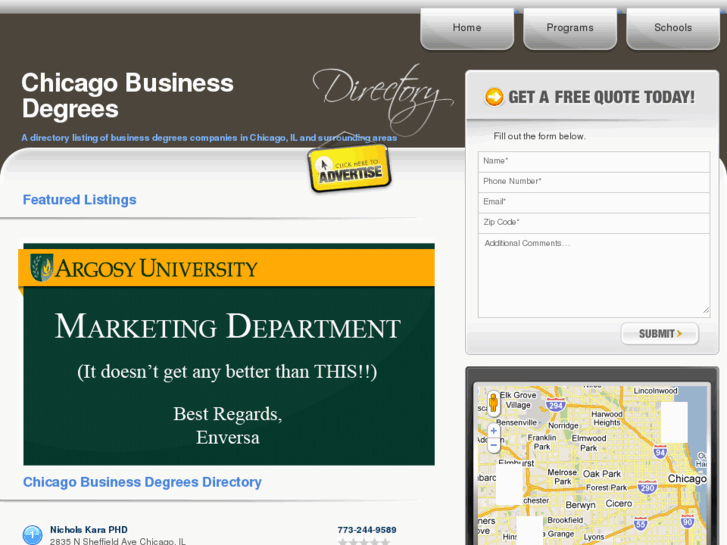The width and height of the screenshot is (727, 545).
Task: Click the Chicago Business Degrees site title
Action: (x=128, y=96)
